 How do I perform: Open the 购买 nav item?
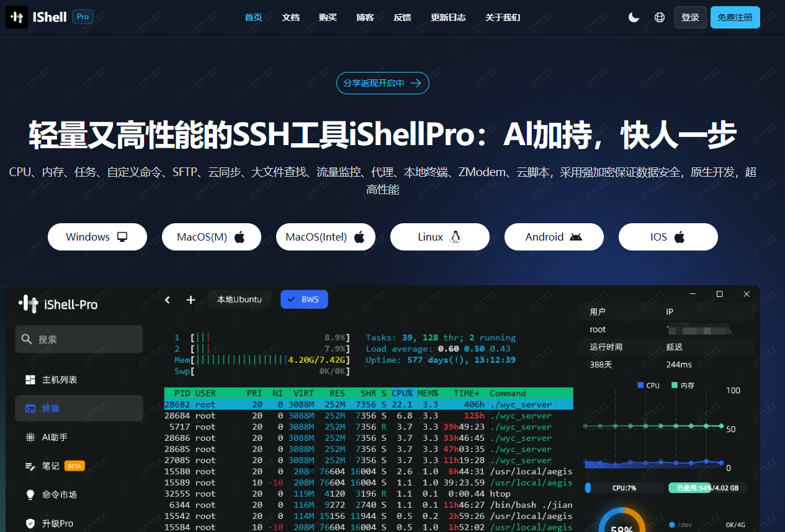tap(328, 17)
